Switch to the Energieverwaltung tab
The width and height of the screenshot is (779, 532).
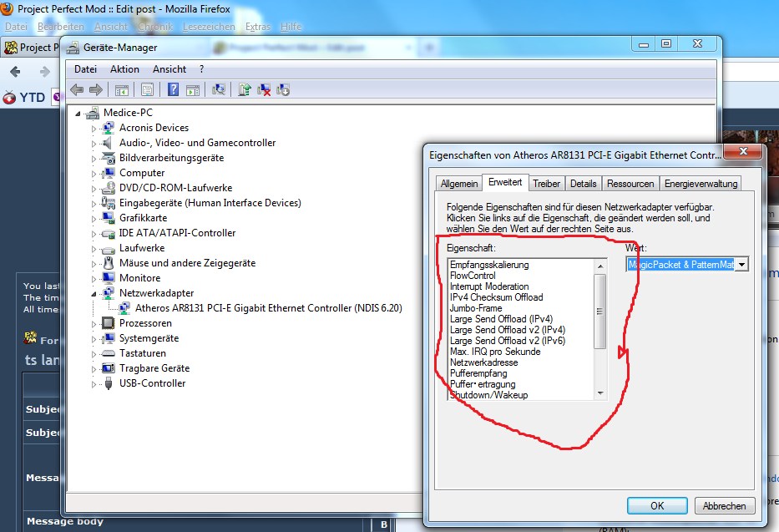(x=700, y=184)
